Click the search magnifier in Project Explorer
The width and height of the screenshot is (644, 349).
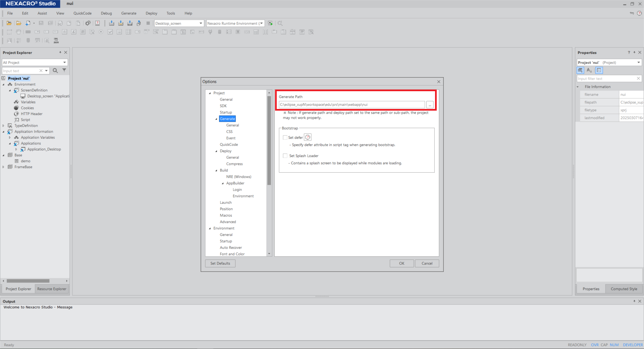pos(55,71)
